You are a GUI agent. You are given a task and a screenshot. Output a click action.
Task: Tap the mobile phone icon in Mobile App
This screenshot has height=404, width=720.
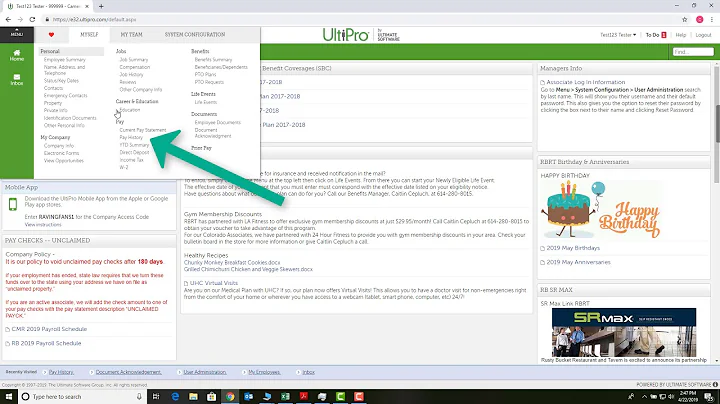pyautogui.click(x=13, y=204)
